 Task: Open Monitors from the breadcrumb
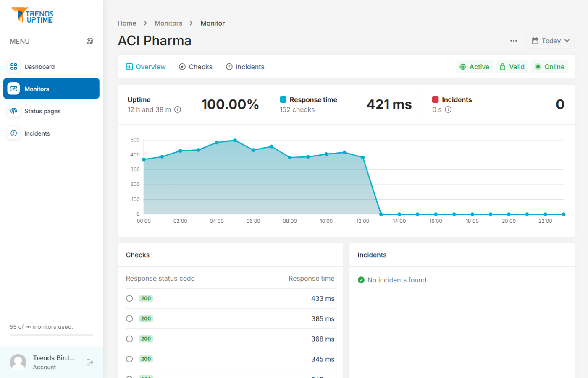tap(168, 23)
